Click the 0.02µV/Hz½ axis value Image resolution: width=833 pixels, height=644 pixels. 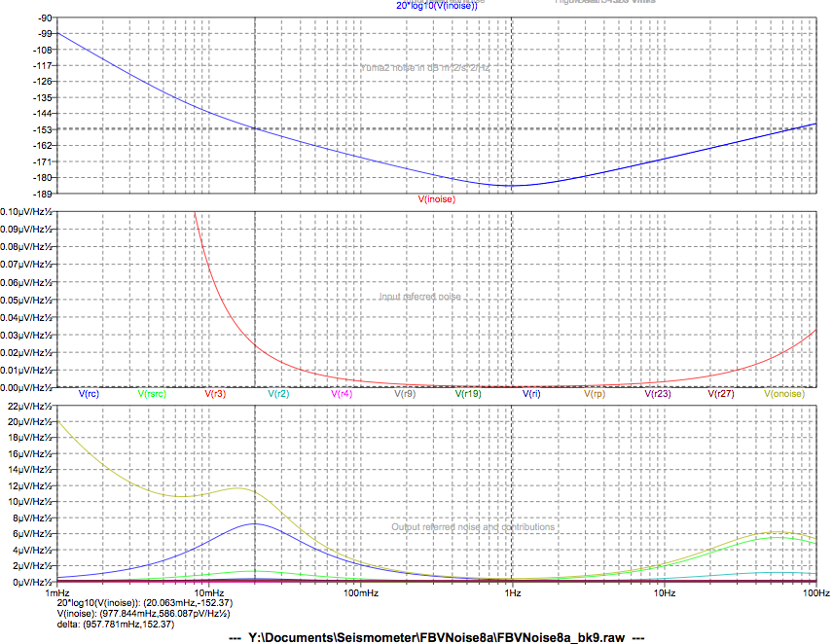click(x=26, y=352)
